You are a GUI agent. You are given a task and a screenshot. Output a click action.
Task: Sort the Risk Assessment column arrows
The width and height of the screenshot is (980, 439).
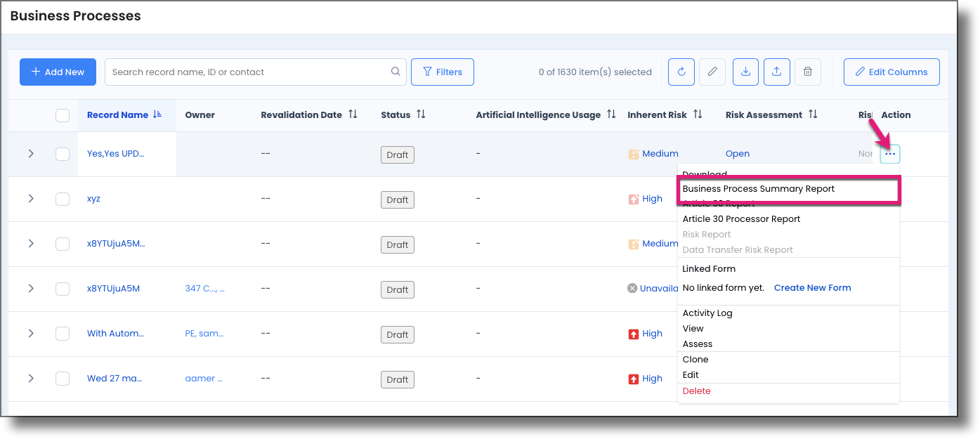813,114
